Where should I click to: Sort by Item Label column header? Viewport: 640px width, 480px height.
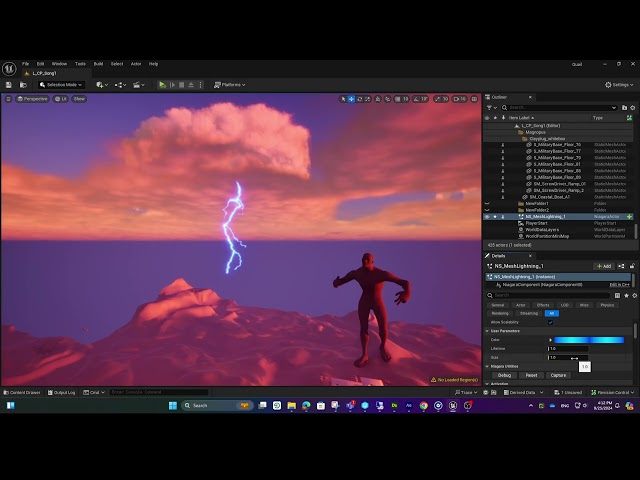click(521, 118)
